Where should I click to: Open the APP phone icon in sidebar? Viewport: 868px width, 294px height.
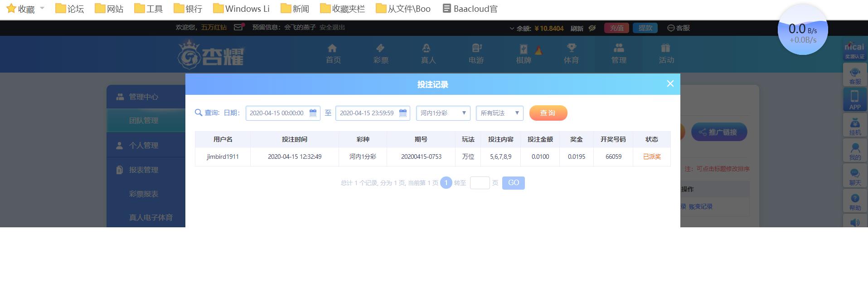[x=855, y=100]
